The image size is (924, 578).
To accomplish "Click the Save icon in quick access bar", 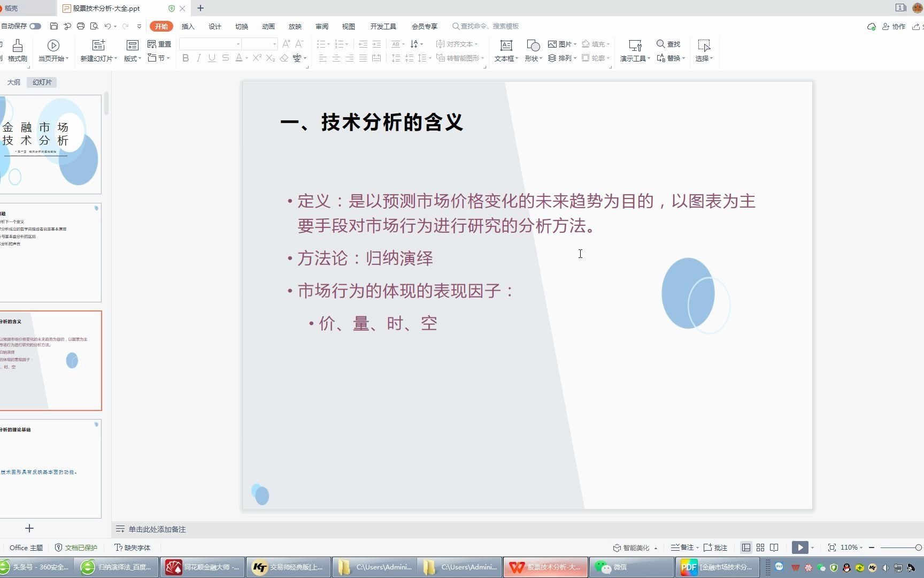I will 53,26.
